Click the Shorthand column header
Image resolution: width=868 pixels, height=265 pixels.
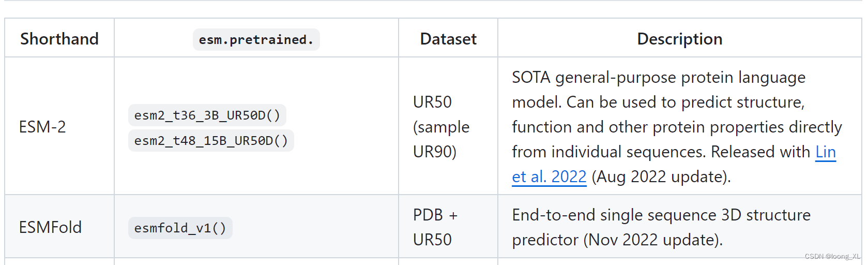click(x=59, y=39)
